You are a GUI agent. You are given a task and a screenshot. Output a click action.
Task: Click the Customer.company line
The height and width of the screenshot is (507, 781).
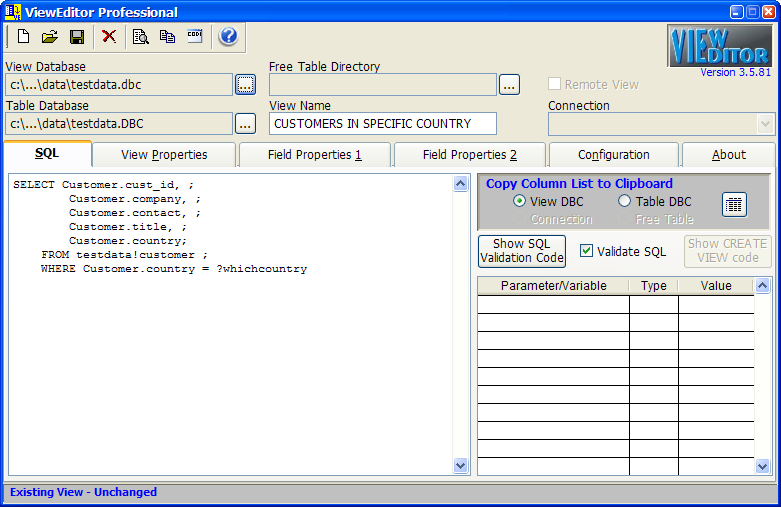coord(134,199)
